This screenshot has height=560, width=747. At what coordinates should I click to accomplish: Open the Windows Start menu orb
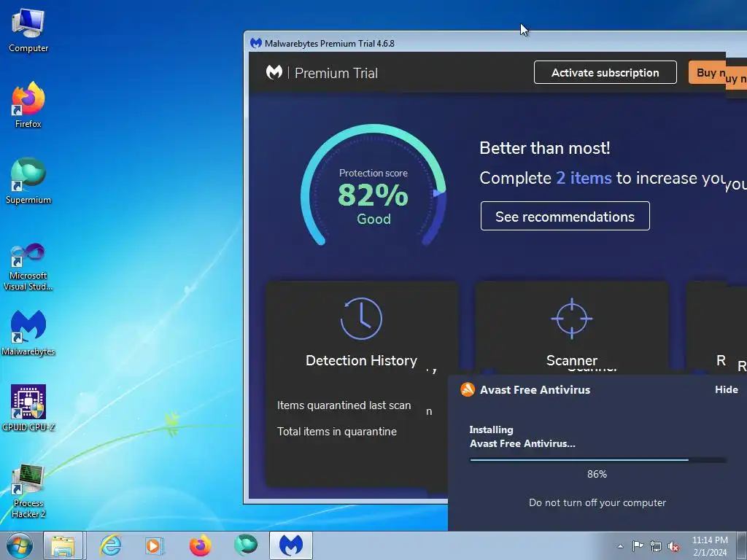click(20, 545)
